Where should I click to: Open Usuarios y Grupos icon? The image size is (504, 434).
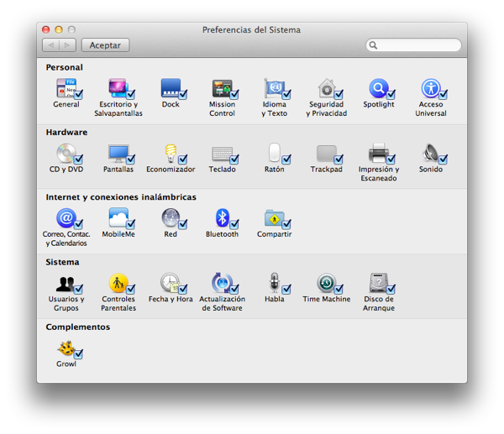[x=66, y=284]
